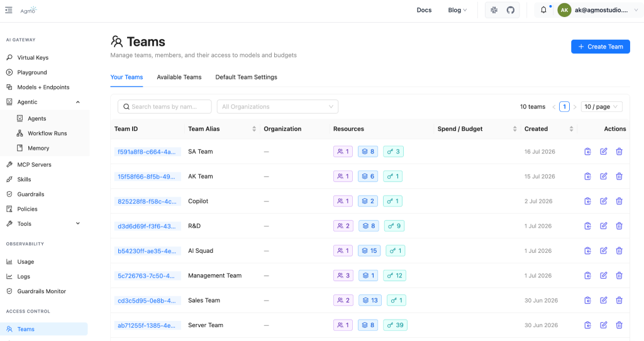Click the AK user avatar

coord(564,10)
